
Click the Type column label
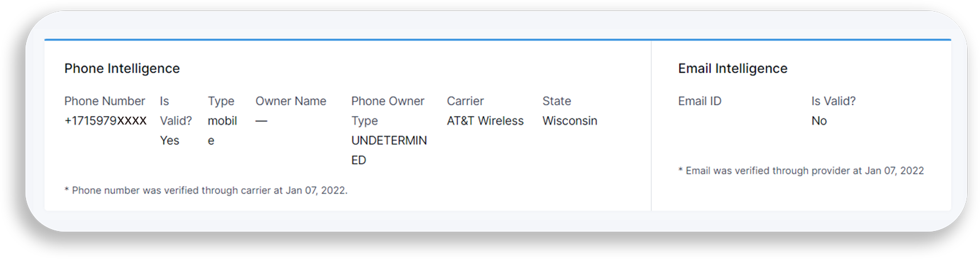tap(221, 101)
